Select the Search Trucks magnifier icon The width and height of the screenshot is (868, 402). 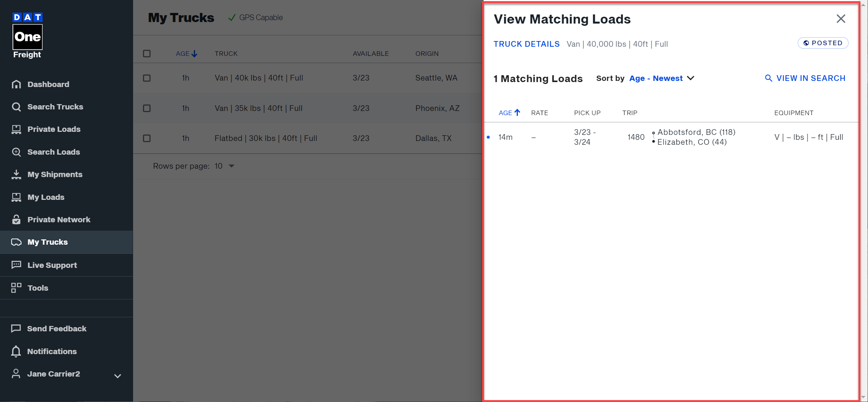point(16,107)
